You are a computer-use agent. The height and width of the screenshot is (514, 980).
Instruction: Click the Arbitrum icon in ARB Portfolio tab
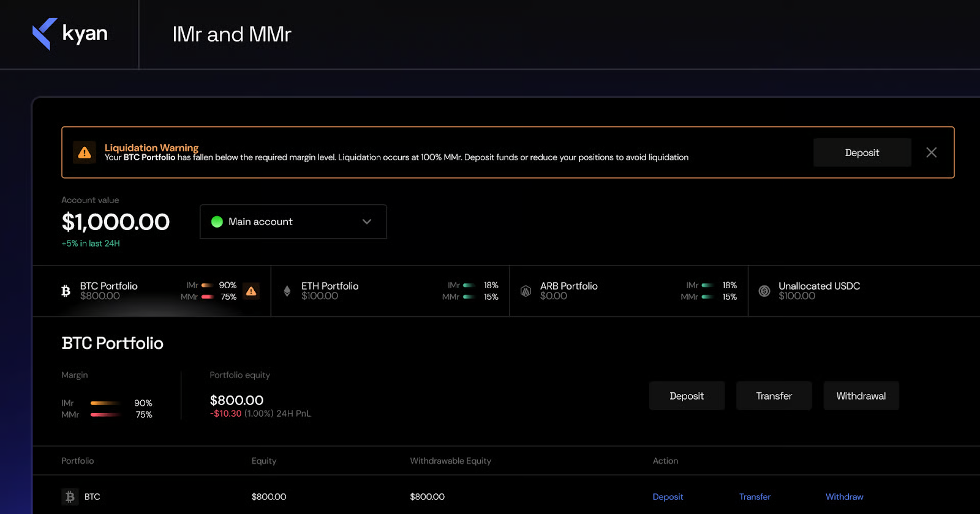click(x=526, y=291)
